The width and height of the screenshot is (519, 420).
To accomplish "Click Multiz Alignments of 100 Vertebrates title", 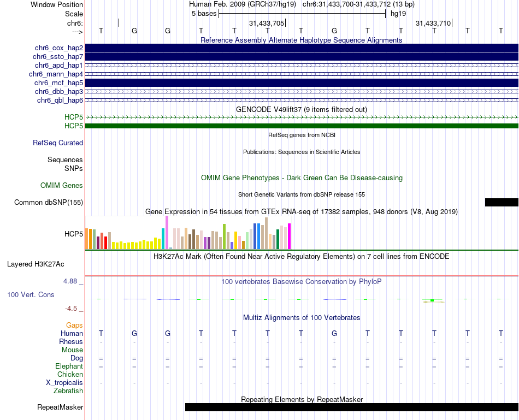I will [302, 318].
